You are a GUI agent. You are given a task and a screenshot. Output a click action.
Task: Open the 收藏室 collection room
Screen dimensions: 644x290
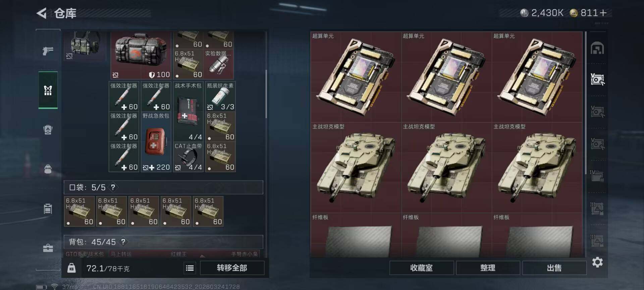[422, 268]
